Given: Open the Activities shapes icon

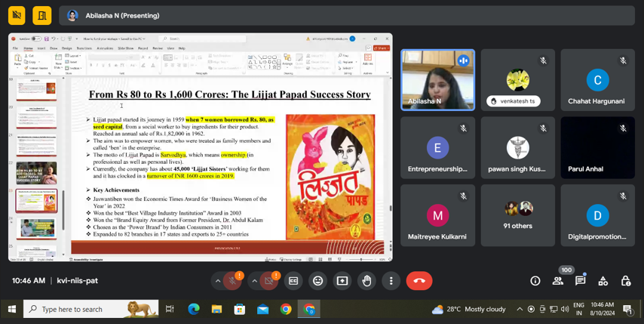Looking at the screenshot, I should click(603, 281).
